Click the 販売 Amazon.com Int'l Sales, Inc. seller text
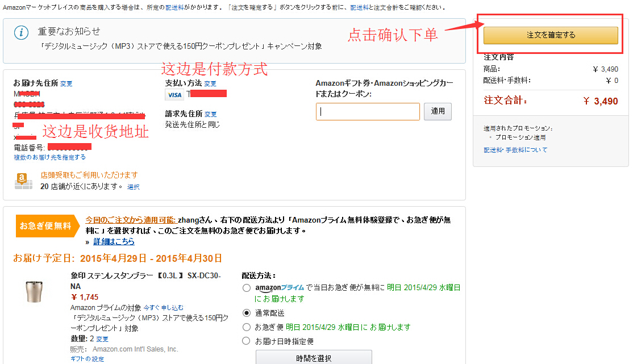 [124, 349]
